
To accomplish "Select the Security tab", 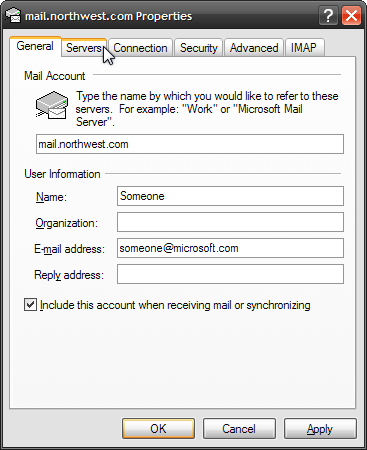I will tap(199, 48).
